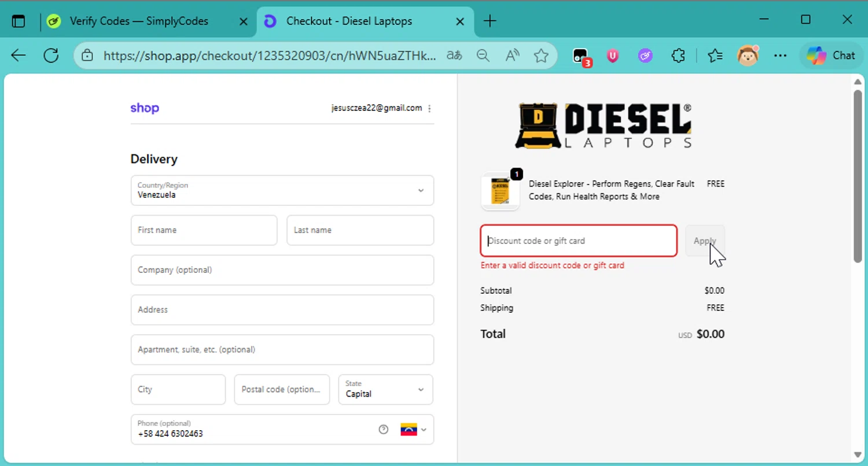Click the Address field
The image size is (868, 466).
[x=282, y=310]
